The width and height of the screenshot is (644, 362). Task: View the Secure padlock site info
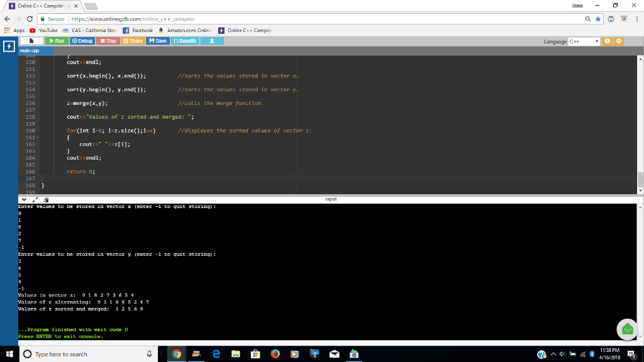[52, 19]
